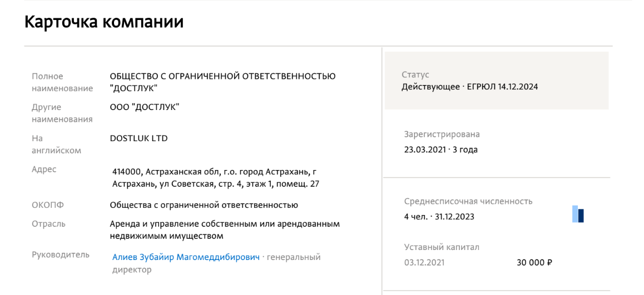Click the "Действующее · ЕГРЮЛ 14.12.2024" status
The width and height of the screenshot is (644, 295).
point(470,87)
